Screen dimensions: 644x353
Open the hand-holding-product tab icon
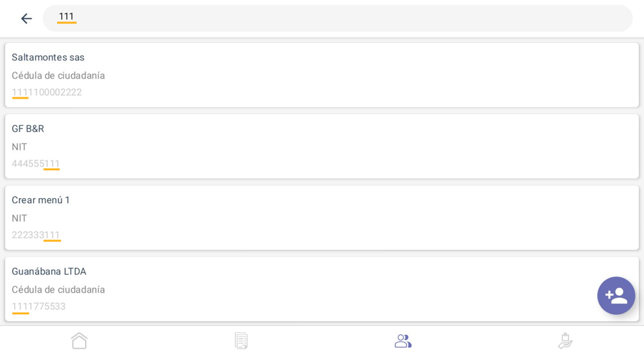pos(565,340)
